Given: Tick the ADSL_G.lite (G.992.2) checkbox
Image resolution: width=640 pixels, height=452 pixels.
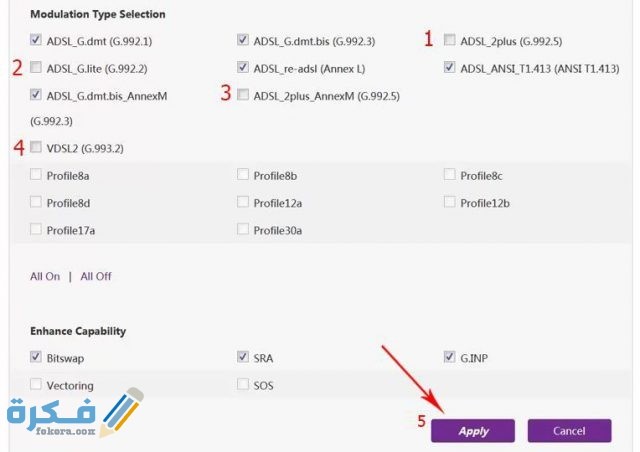Looking at the screenshot, I should pyautogui.click(x=37, y=68).
